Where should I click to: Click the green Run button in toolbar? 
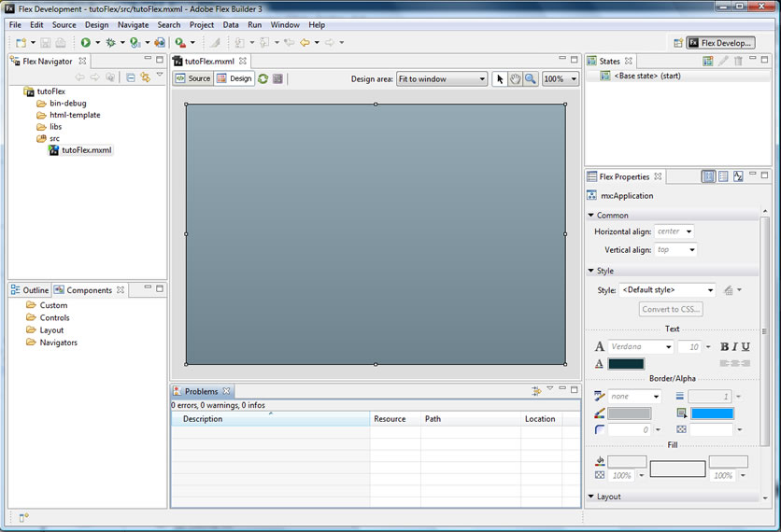[x=85, y=42]
